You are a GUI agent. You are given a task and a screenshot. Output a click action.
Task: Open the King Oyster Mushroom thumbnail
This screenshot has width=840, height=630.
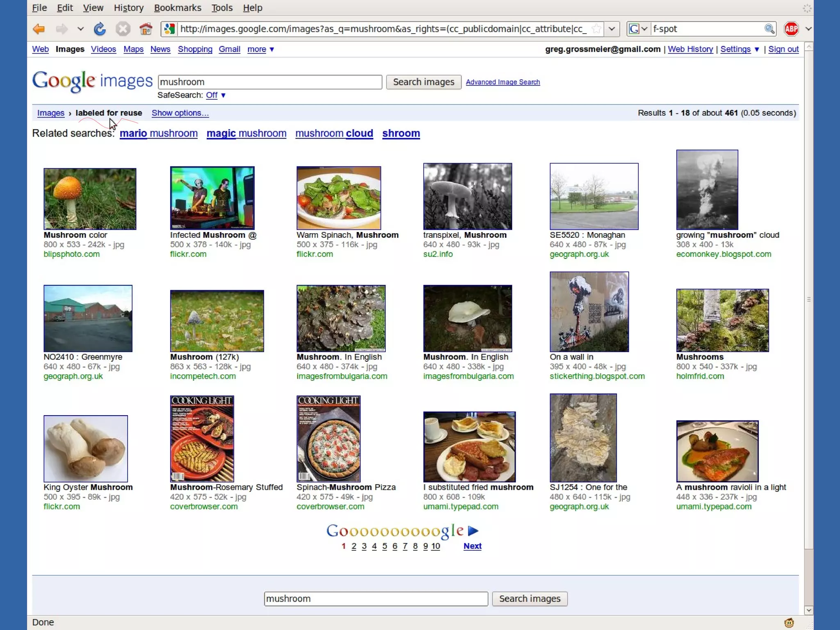coord(86,448)
